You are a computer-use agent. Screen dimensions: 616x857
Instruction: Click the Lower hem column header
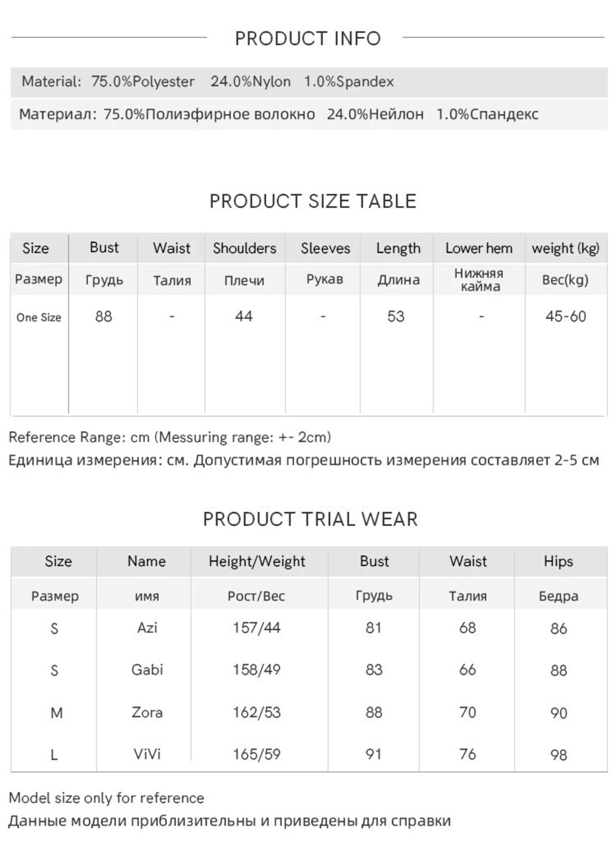(x=479, y=248)
